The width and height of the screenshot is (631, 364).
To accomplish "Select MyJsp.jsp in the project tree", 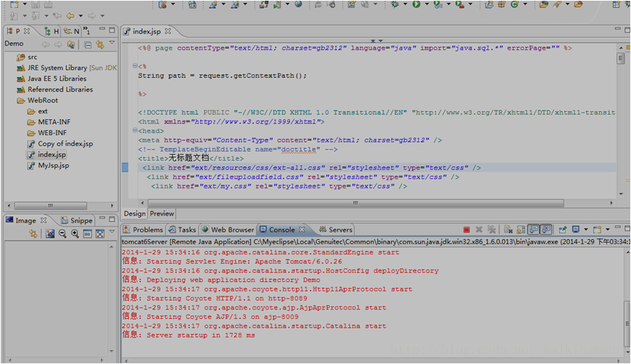I will pyautogui.click(x=53, y=166).
